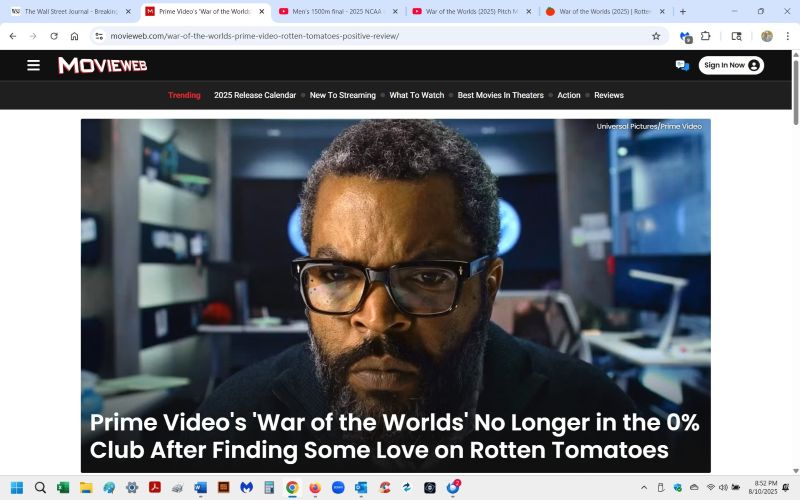Open the Chrome profile avatar
The height and width of the screenshot is (500, 800).
pos(766,36)
